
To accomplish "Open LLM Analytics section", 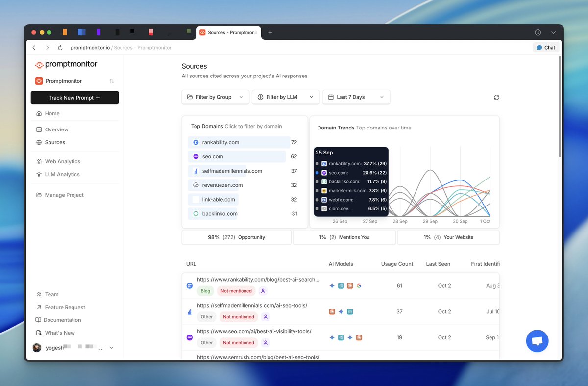I will coord(58,174).
